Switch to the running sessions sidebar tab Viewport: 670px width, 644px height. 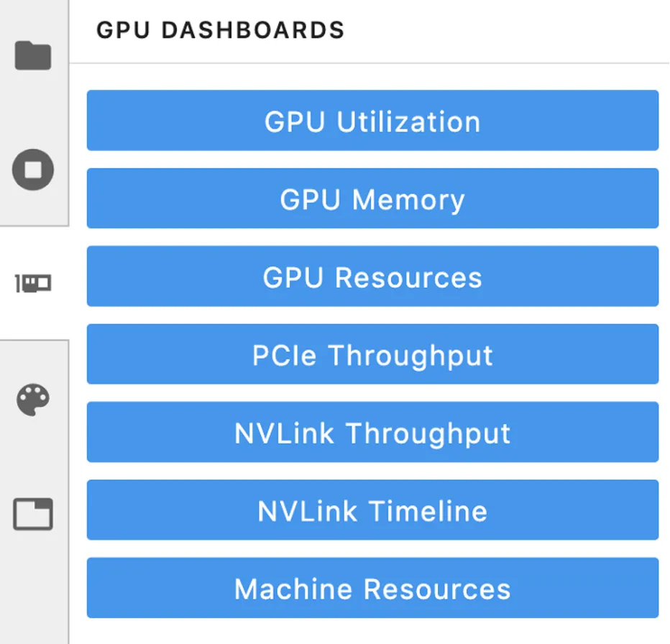pyautogui.click(x=33, y=170)
